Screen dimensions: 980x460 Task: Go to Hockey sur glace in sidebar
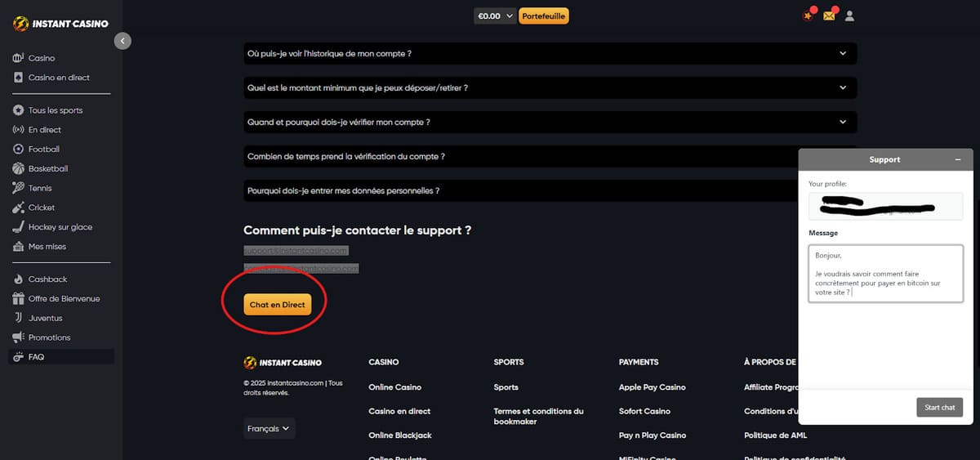click(x=61, y=227)
